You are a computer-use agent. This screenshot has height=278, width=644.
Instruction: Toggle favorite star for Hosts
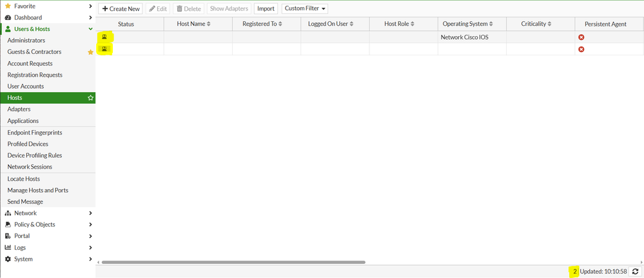click(x=91, y=98)
